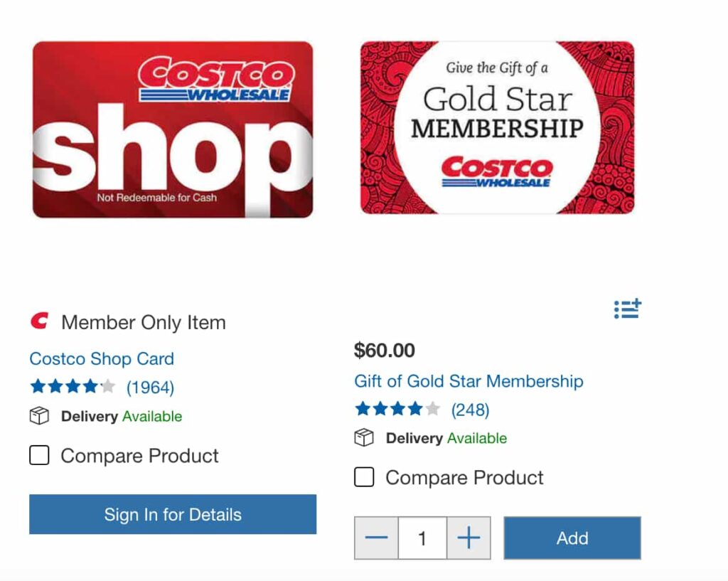Image resolution: width=728 pixels, height=581 pixels.
Task: Increase quantity with the plus button
Action: click(x=469, y=538)
